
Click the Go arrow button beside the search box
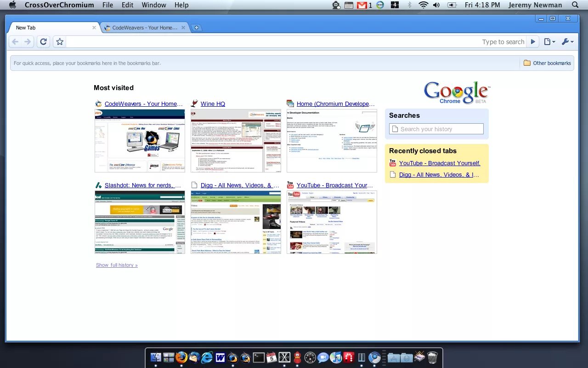(x=533, y=42)
